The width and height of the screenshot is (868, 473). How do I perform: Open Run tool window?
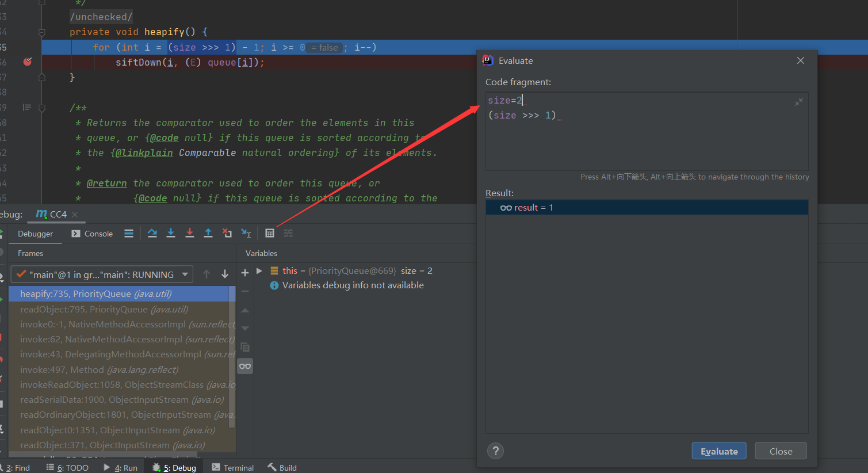pos(120,467)
